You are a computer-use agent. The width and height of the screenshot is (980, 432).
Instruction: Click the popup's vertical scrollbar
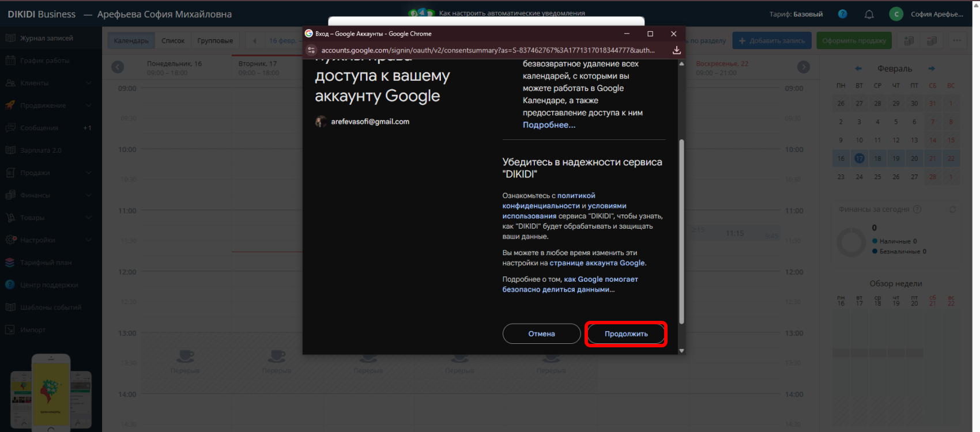click(x=681, y=230)
